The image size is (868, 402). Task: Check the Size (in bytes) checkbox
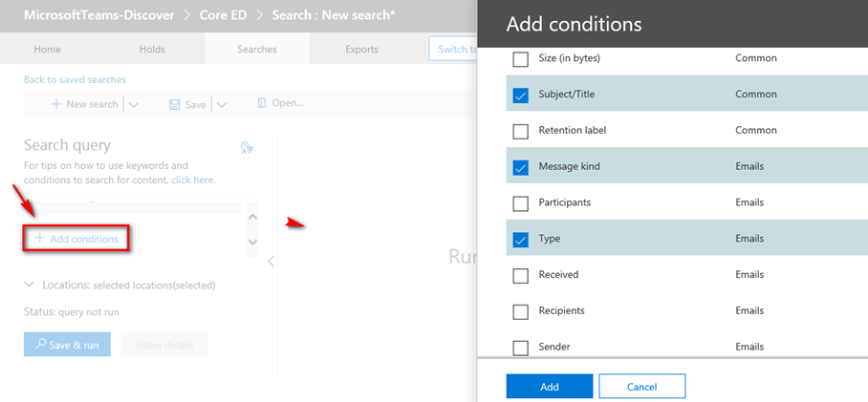coord(520,58)
